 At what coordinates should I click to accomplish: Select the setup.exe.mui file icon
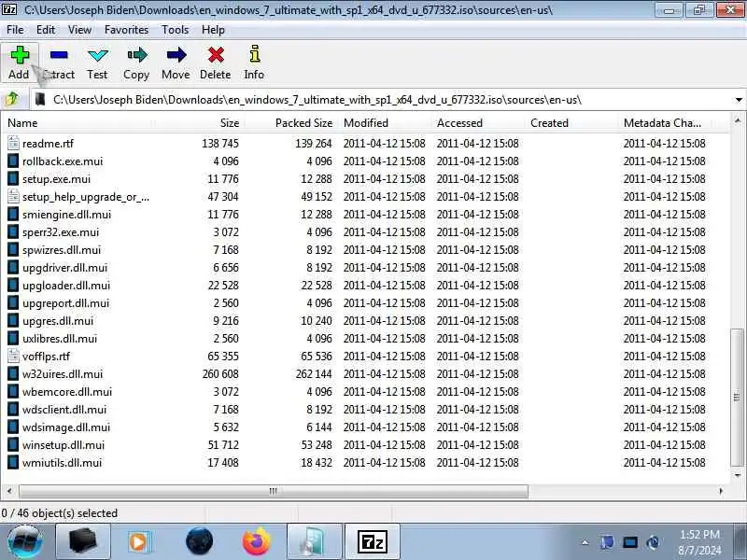click(x=13, y=178)
